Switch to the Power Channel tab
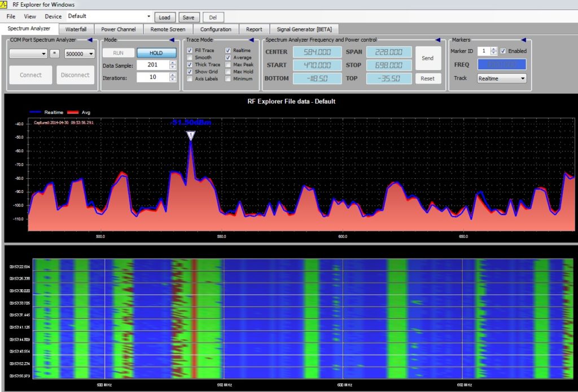578x392 pixels. 119,29
